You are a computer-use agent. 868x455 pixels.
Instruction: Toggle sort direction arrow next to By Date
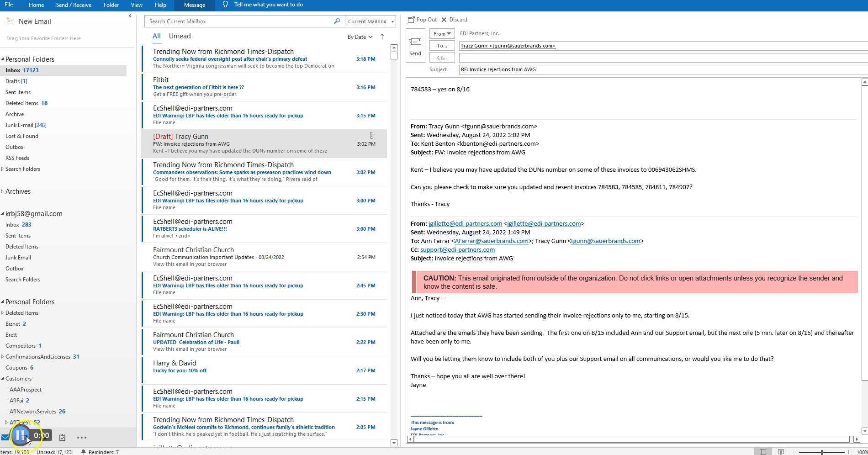coord(382,37)
